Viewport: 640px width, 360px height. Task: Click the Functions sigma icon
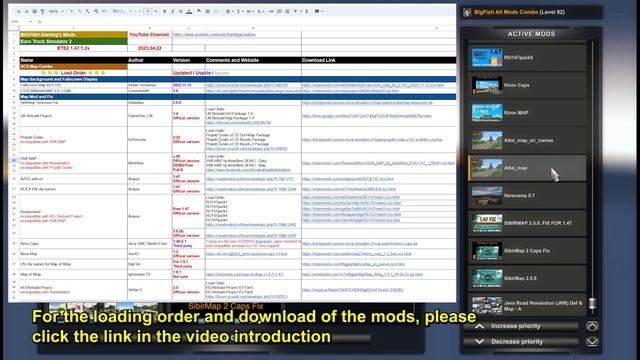[x=307, y=11]
